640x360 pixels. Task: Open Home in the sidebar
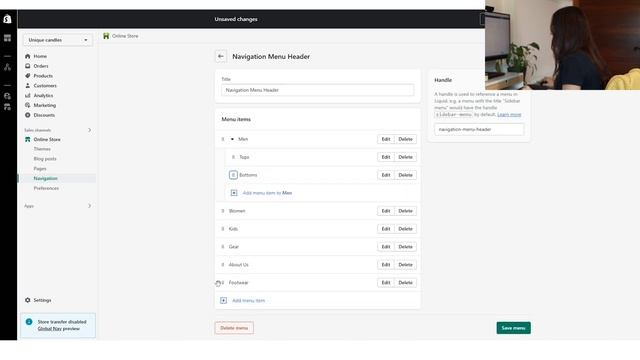click(40, 56)
